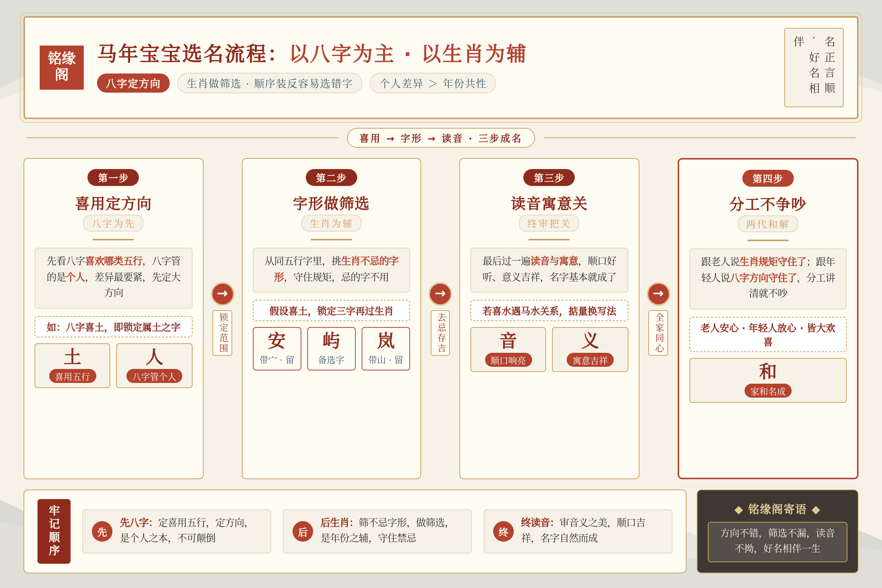882x588 pixels.
Task: Click the 安 character tile
Action: 277,349
